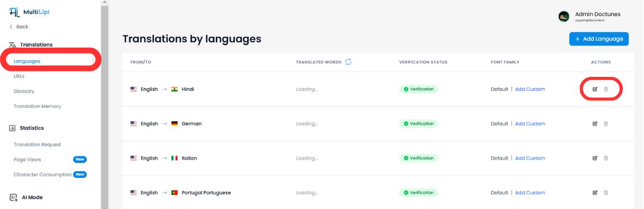
Task: Go back using the Back link
Action: click(x=19, y=27)
